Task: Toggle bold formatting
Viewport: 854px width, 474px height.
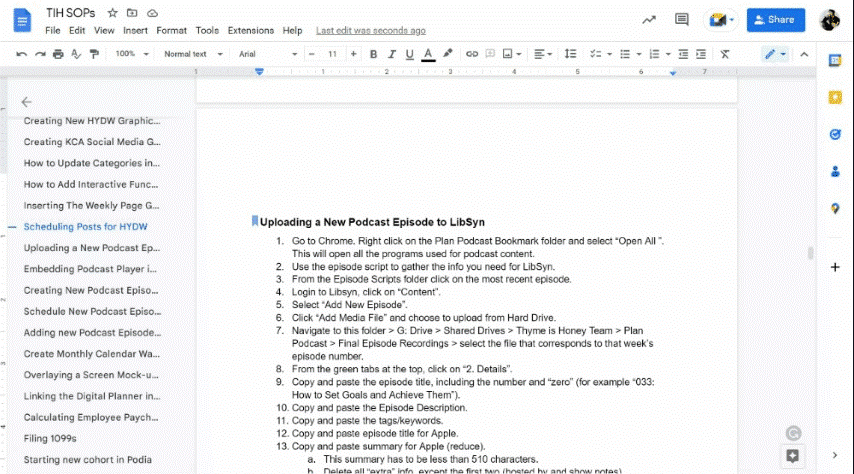Action: (x=373, y=54)
